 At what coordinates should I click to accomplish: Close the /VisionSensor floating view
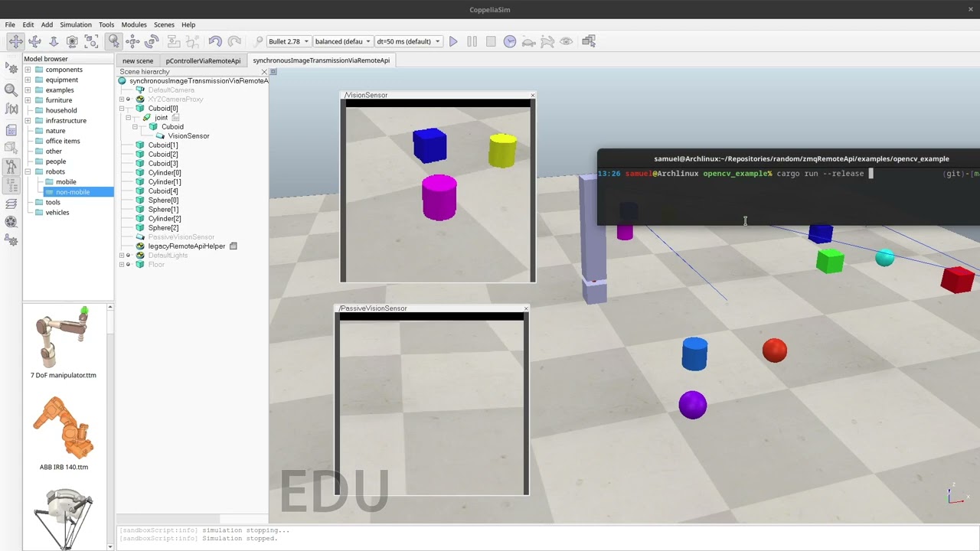click(532, 95)
